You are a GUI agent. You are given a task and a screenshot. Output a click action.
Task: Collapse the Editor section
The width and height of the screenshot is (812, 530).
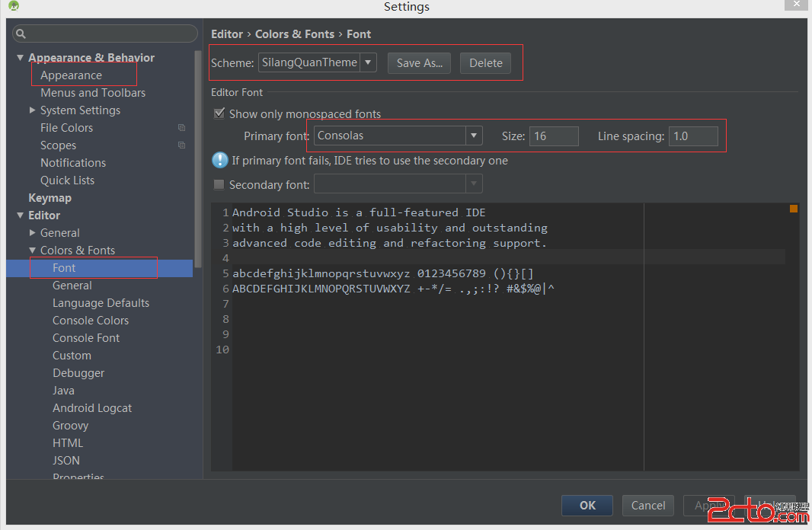[21, 216]
